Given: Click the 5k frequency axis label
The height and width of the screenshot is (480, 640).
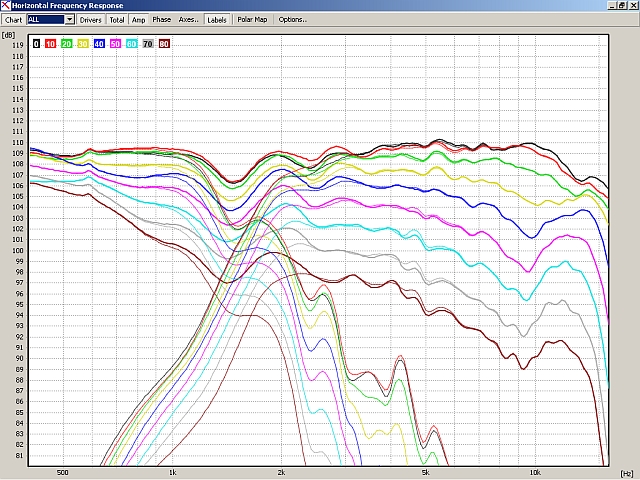Looking at the screenshot, I should point(425,473).
